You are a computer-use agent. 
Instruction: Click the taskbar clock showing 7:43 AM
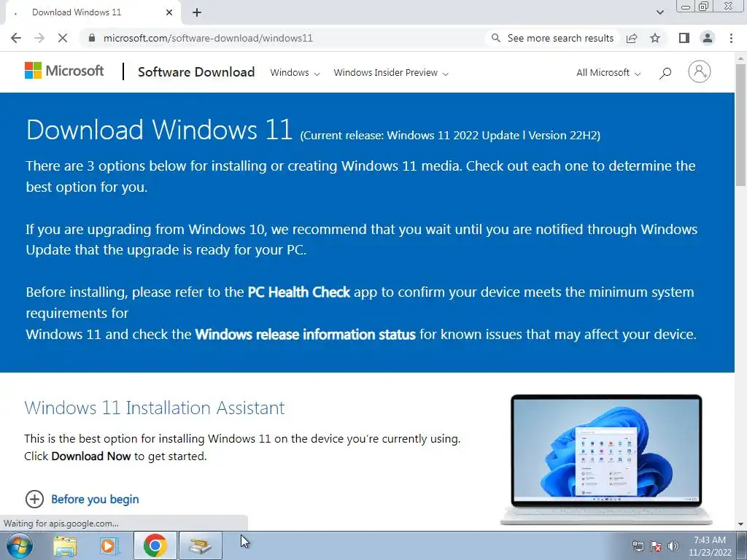click(710, 546)
